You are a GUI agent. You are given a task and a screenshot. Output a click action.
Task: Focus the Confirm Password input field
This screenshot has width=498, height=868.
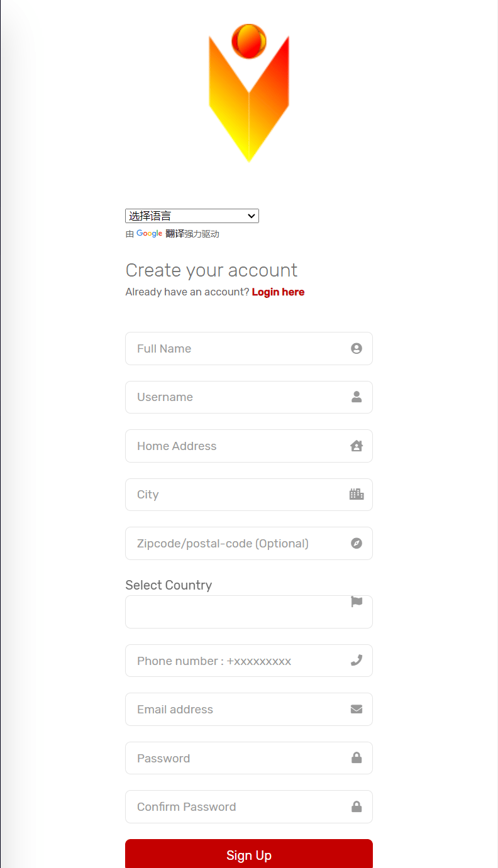249,806
